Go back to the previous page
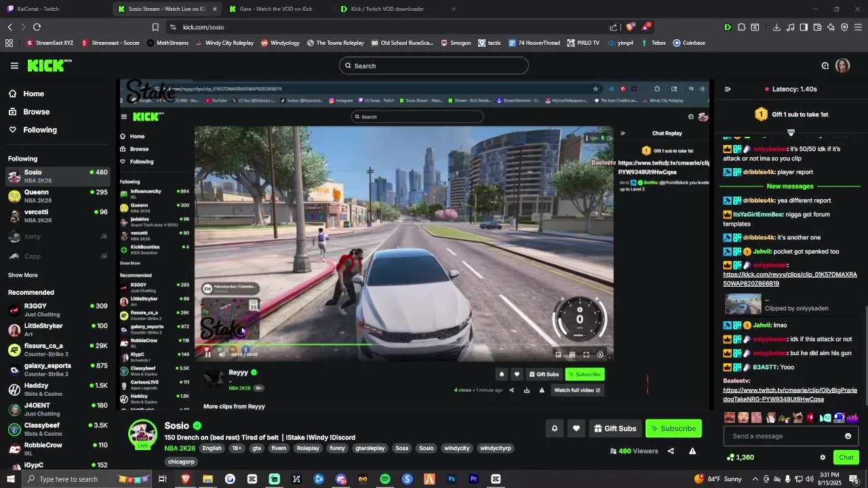 pos(10,27)
